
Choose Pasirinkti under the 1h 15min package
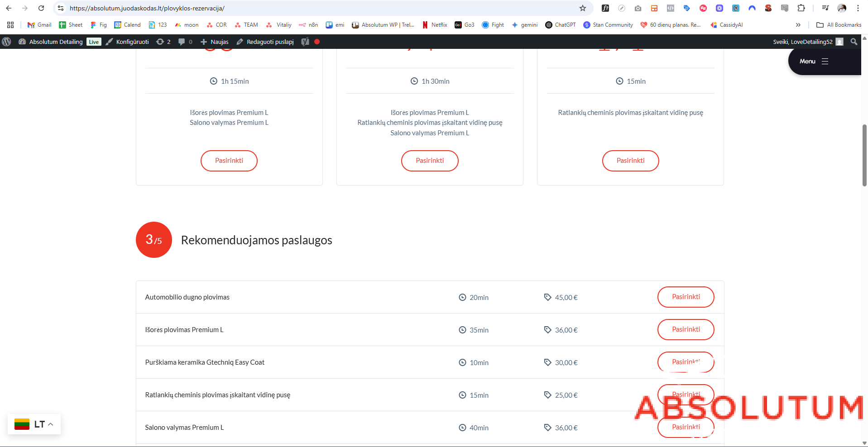(x=229, y=161)
